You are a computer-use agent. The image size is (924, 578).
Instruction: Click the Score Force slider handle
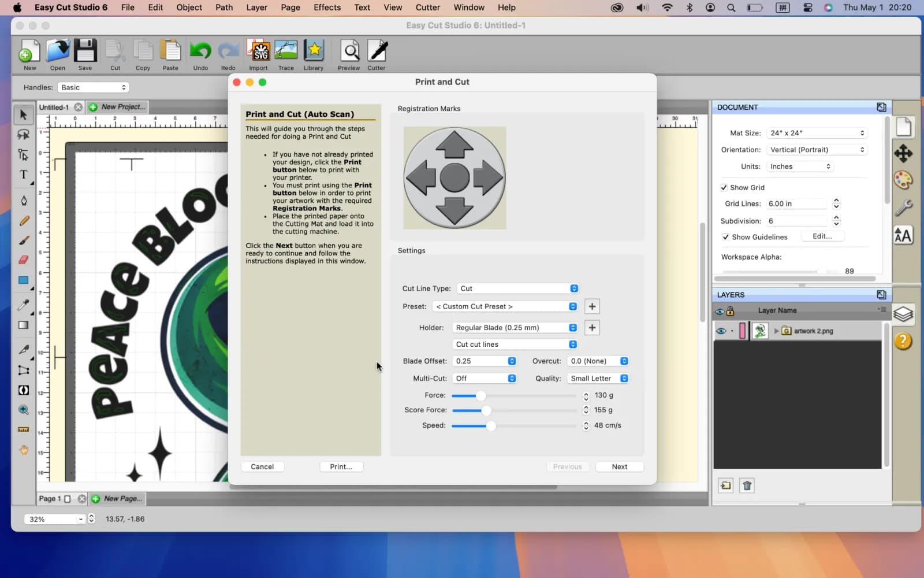(486, 410)
